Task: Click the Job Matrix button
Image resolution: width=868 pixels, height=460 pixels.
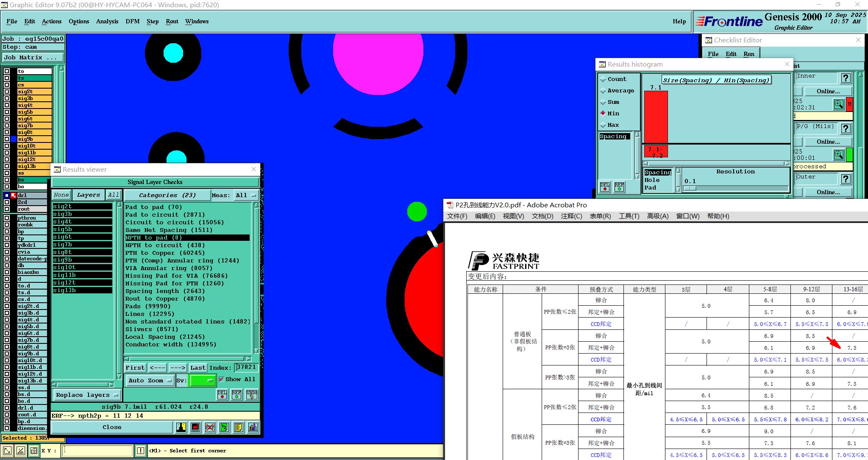Action: (x=33, y=58)
